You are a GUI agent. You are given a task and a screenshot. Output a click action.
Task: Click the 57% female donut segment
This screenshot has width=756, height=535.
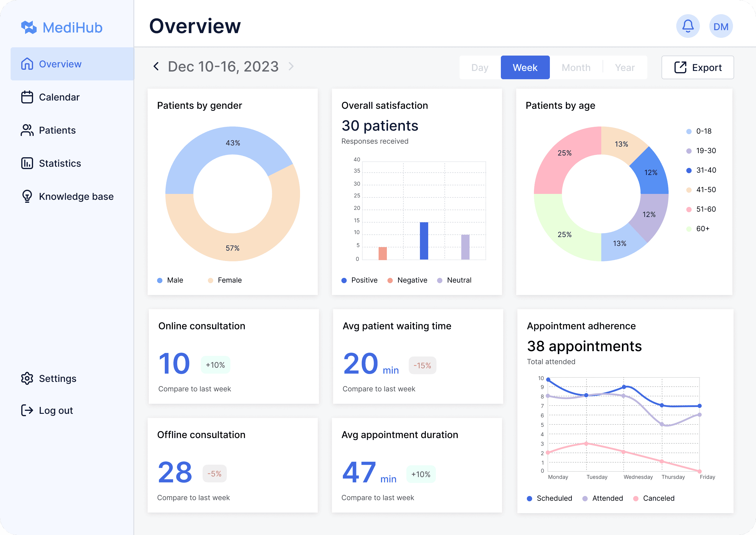[232, 248]
